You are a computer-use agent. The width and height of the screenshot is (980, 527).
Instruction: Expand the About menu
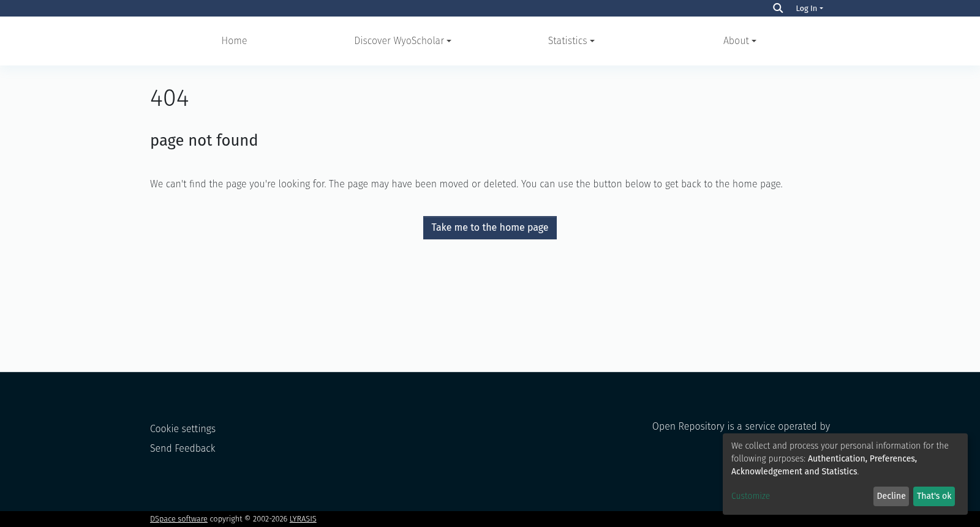pyautogui.click(x=739, y=41)
